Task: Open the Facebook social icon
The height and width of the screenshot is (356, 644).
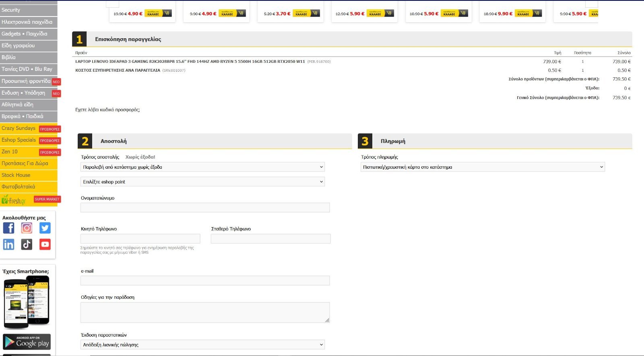Action: pos(8,228)
